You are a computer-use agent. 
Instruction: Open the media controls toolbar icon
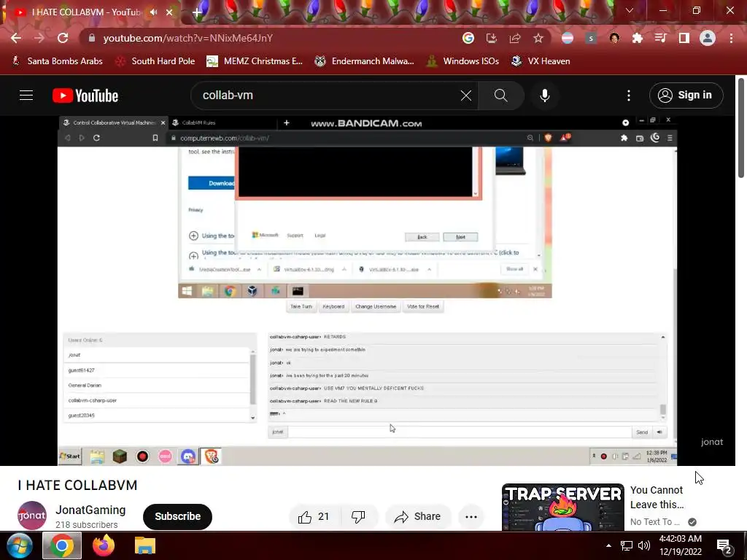[x=661, y=38]
